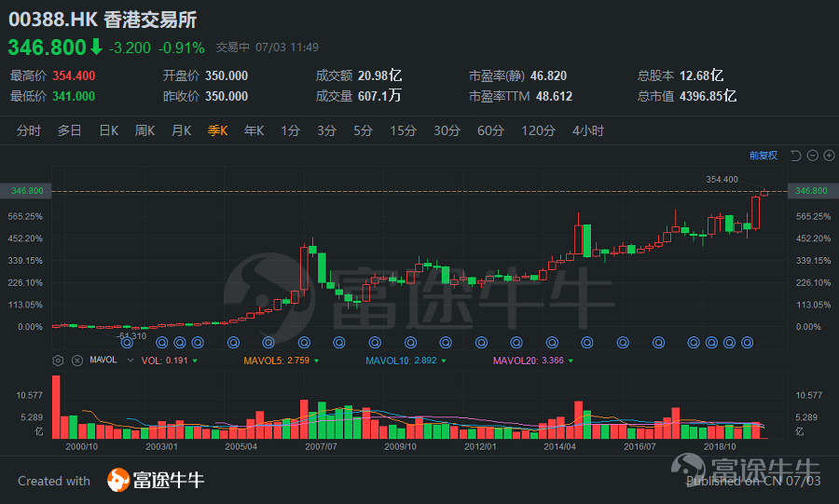Click the -61.310 low label on the chart

click(131, 335)
